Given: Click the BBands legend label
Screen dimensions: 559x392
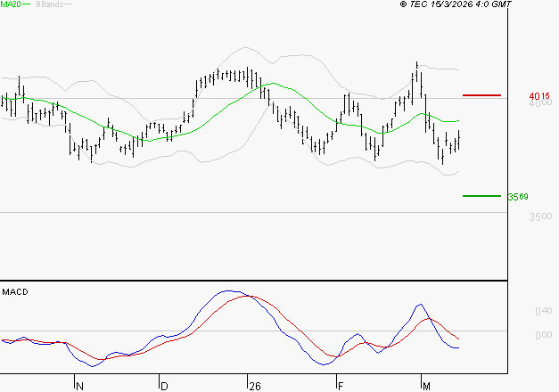Looking at the screenshot, I should point(50,4).
